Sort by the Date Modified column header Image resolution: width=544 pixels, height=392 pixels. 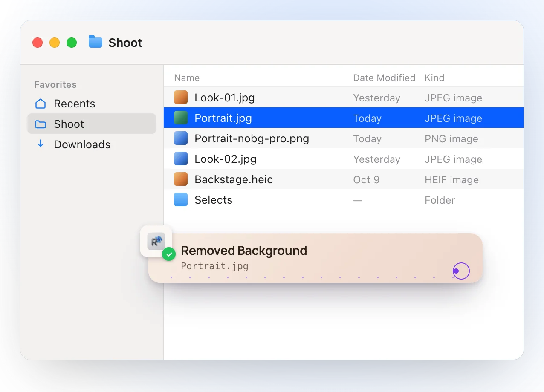point(384,78)
